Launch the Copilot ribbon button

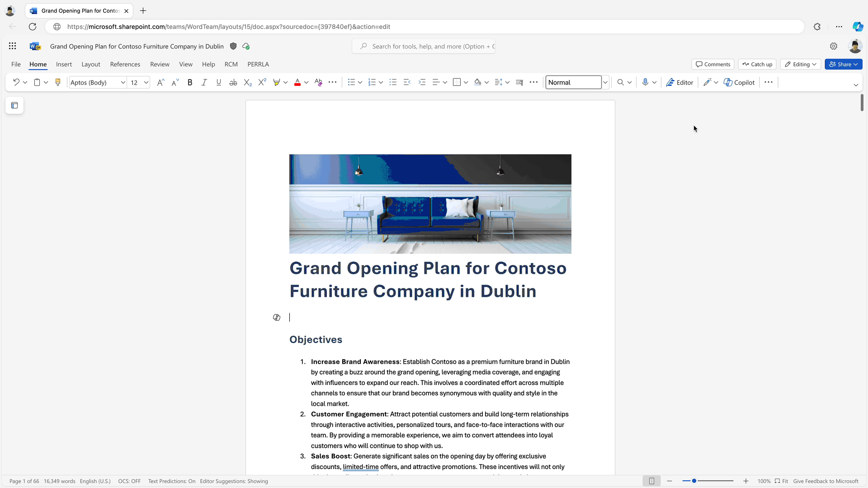click(x=739, y=82)
